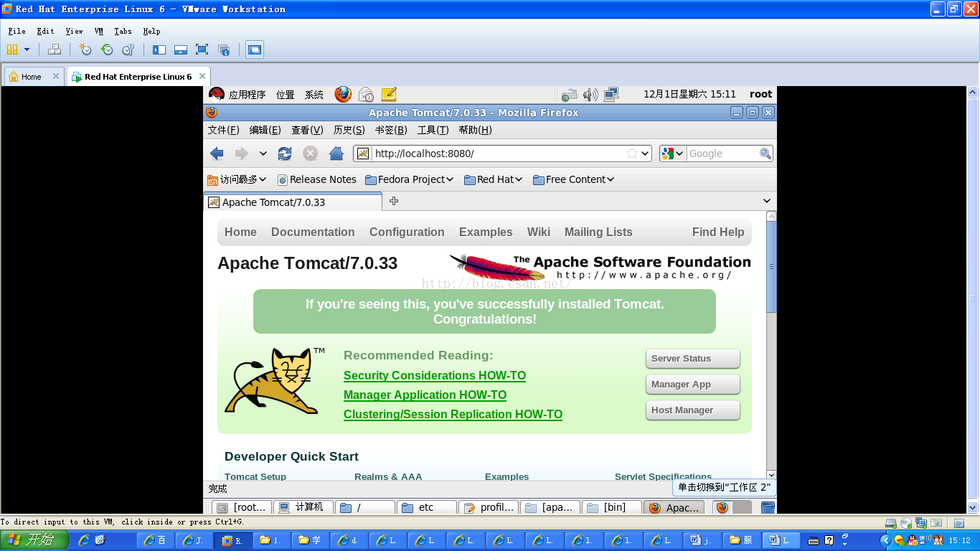This screenshot has width=980, height=551.
Task: Open Security Considerations HOW-TO link
Action: pyautogui.click(x=435, y=375)
